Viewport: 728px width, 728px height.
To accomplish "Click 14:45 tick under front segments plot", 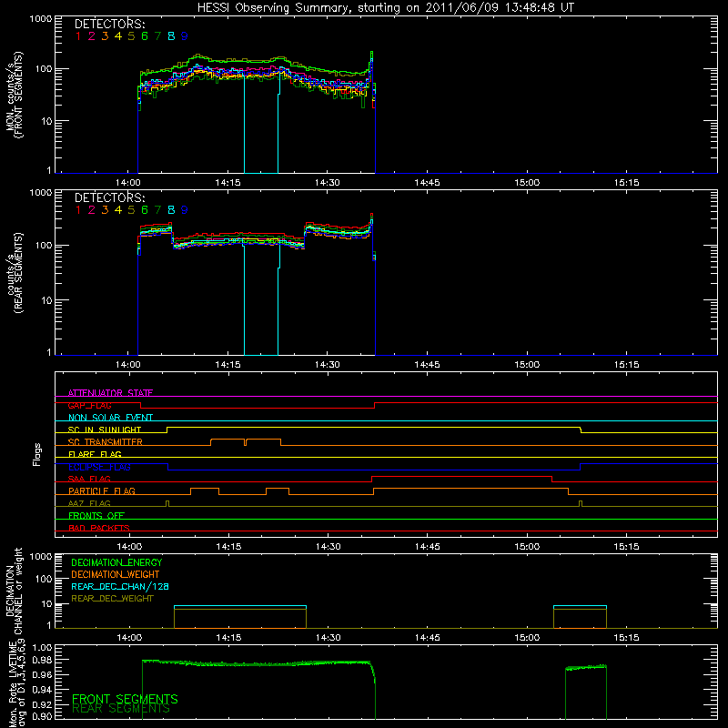I will tap(427, 183).
